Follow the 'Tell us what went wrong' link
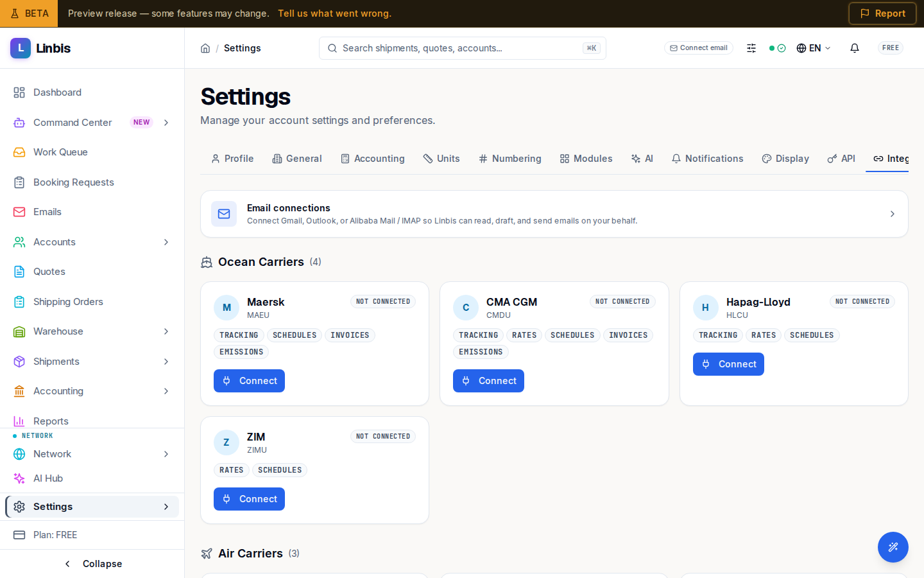The width and height of the screenshot is (924, 578). click(334, 13)
